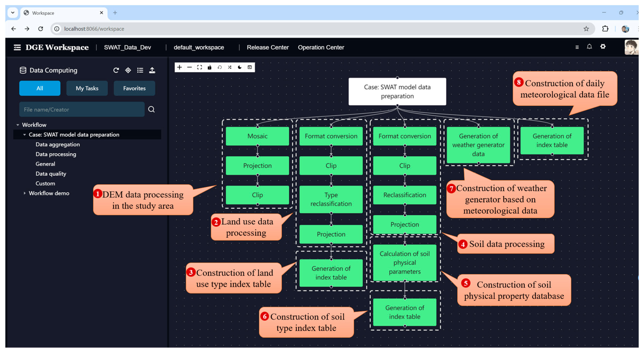Collapse Case: SWAT model data preparation node
The width and height of the screenshot is (644, 353).
pyautogui.click(x=24, y=135)
